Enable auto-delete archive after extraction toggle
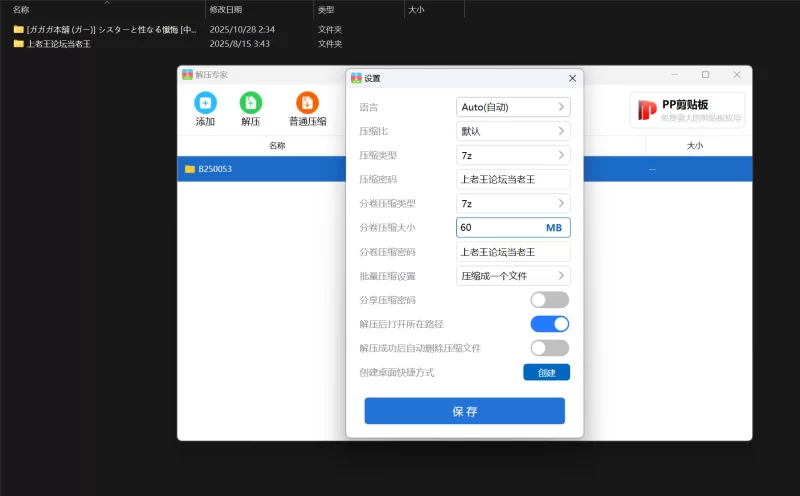Screen dimensions: 800x496 549,348
